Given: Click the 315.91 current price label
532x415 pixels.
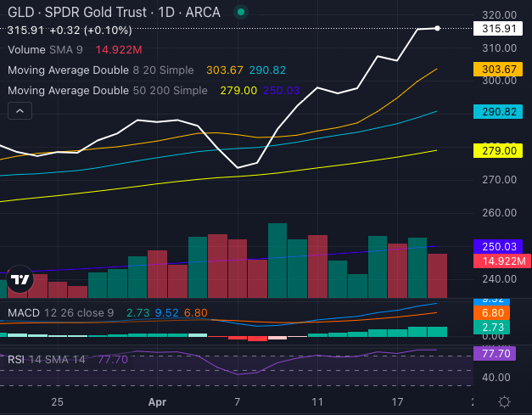Looking at the screenshot, I should [500, 28].
